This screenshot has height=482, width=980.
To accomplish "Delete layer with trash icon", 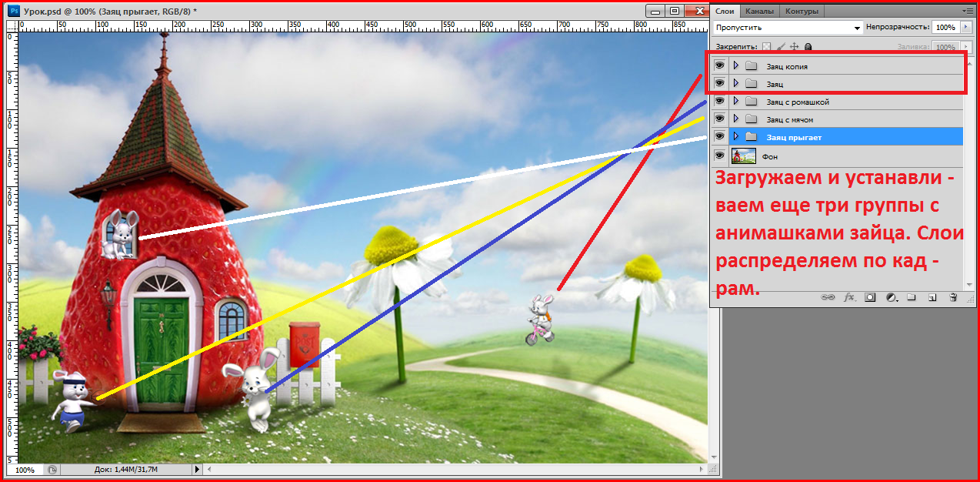I will (x=952, y=296).
